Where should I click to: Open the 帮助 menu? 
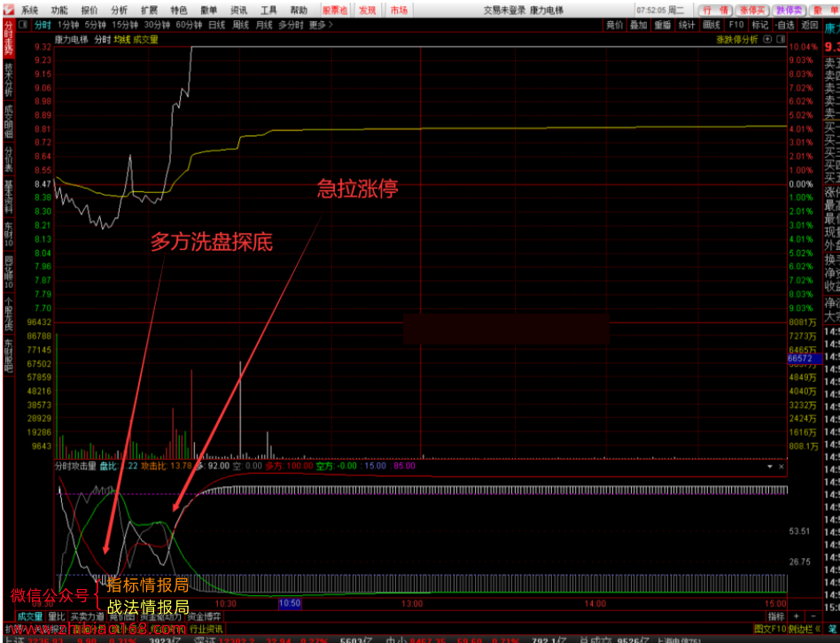tap(299, 10)
